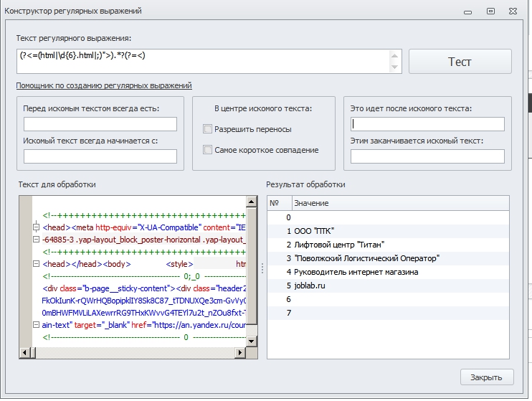
Task: Enable the Самое короткое совпадение checkbox
Action: coord(207,150)
